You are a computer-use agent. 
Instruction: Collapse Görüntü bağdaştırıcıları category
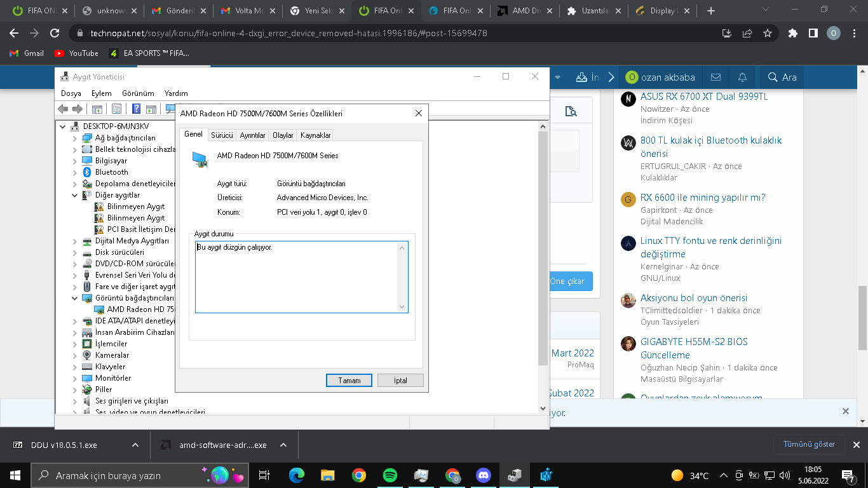pos(75,298)
